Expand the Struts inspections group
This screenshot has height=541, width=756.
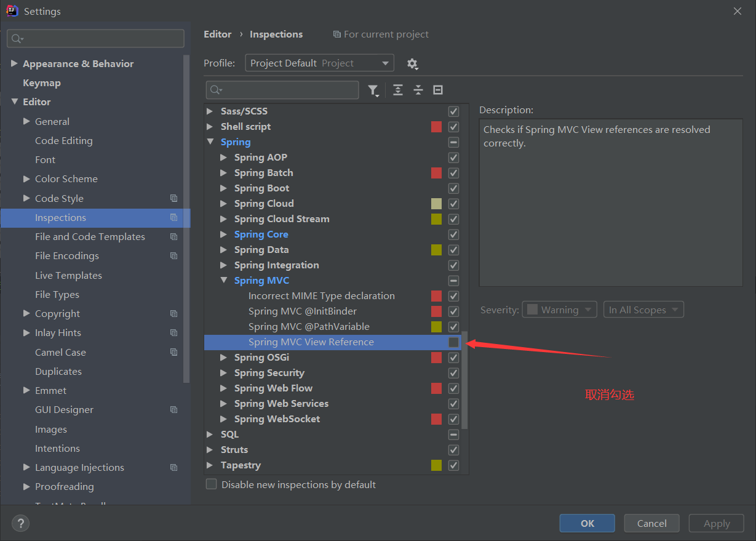pyautogui.click(x=210, y=450)
